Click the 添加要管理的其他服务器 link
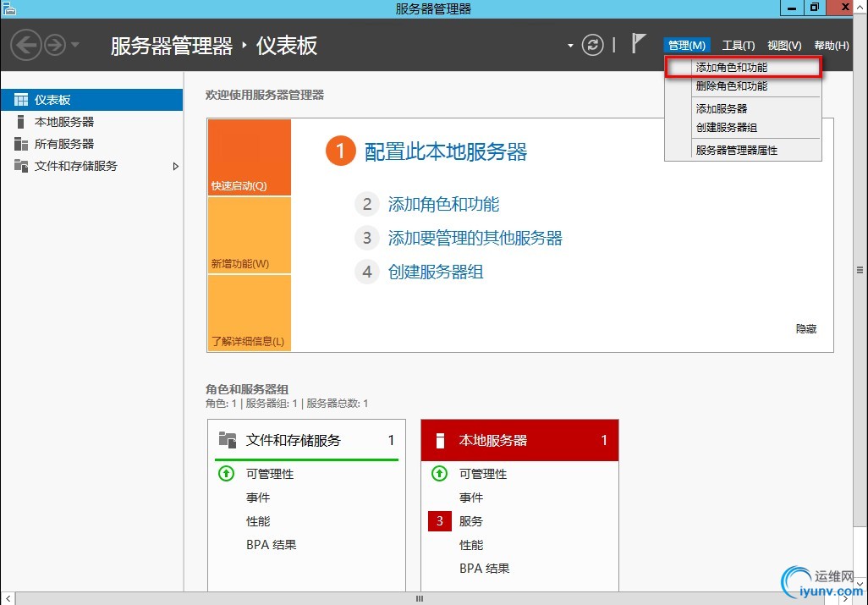Image resolution: width=868 pixels, height=605 pixels. (475, 238)
